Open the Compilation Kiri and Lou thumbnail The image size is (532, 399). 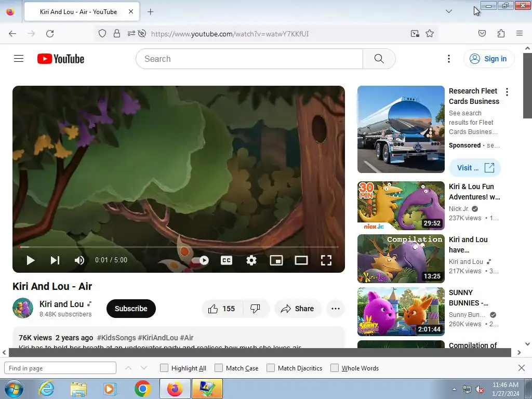(x=401, y=259)
